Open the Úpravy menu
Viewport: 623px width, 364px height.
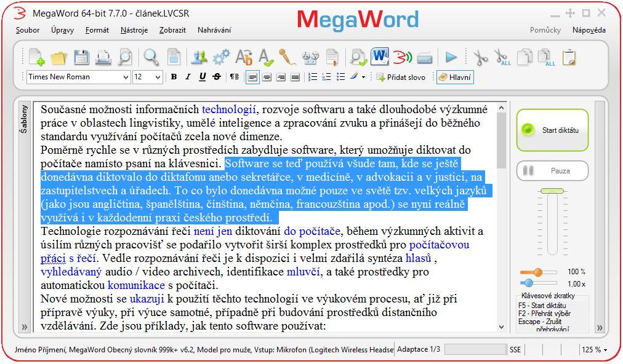[x=62, y=30]
